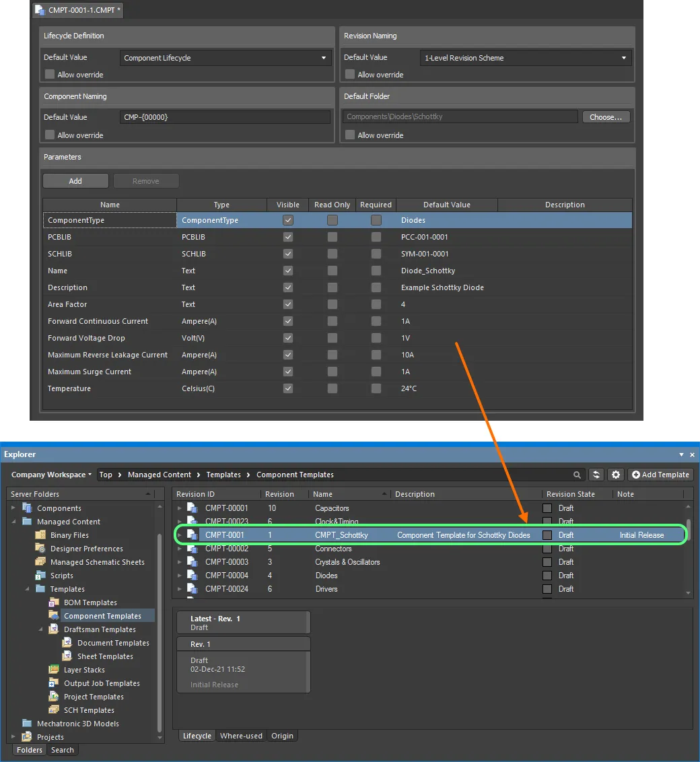Select the Mechatronic 3D Models folder icon

tap(27, 724)
